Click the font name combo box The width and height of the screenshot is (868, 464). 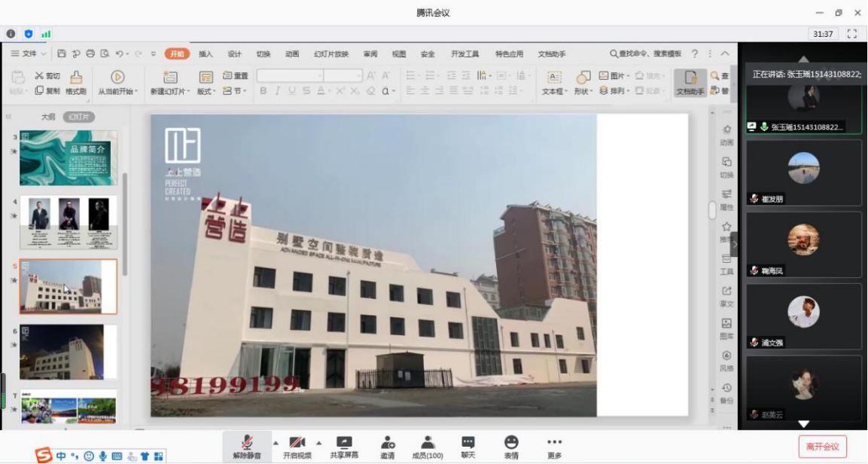point(290,76)
